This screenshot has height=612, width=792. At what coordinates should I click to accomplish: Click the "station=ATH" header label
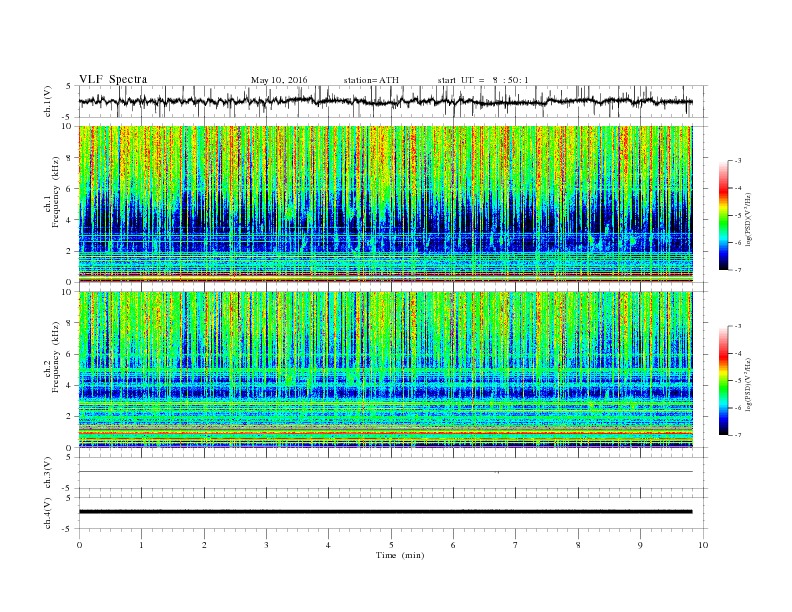[371, 80]
